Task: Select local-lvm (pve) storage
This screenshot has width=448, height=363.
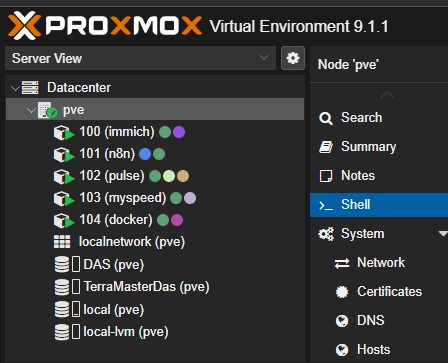Action: click(126, 332)
